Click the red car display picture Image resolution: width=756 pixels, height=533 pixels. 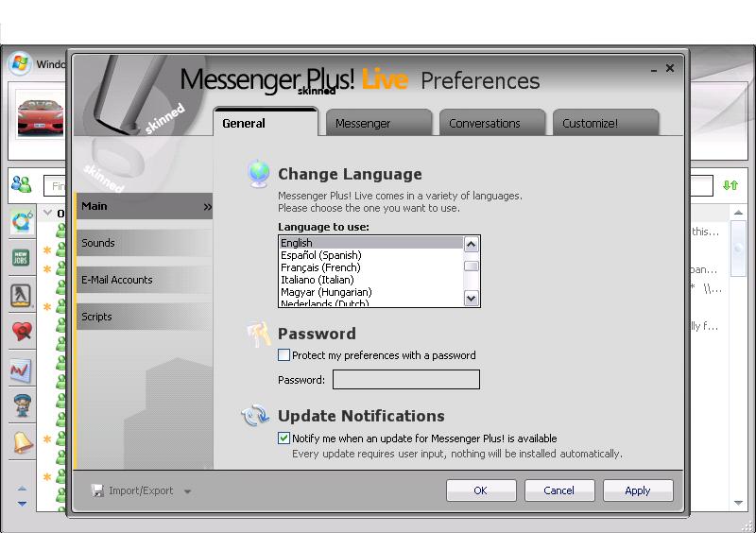coord(40,118)
